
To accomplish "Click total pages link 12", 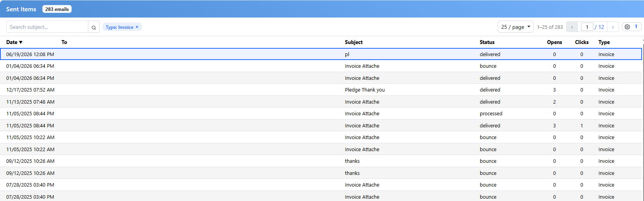I will pyautogui.click(x=601, y=27).
